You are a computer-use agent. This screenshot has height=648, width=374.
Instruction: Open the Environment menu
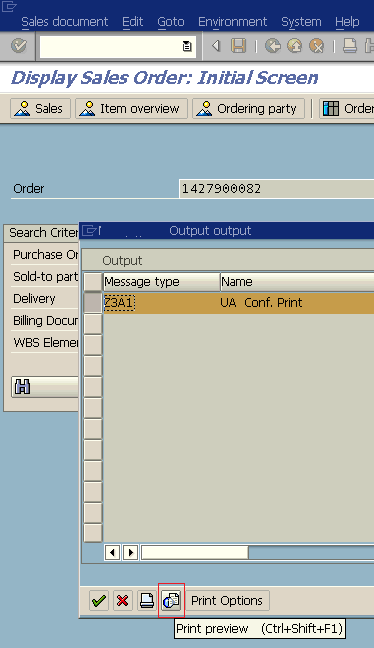coord(233,21)
